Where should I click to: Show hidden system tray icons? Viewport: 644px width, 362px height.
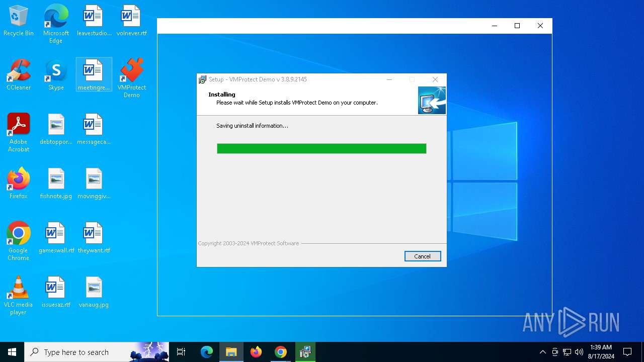[542, 352]
